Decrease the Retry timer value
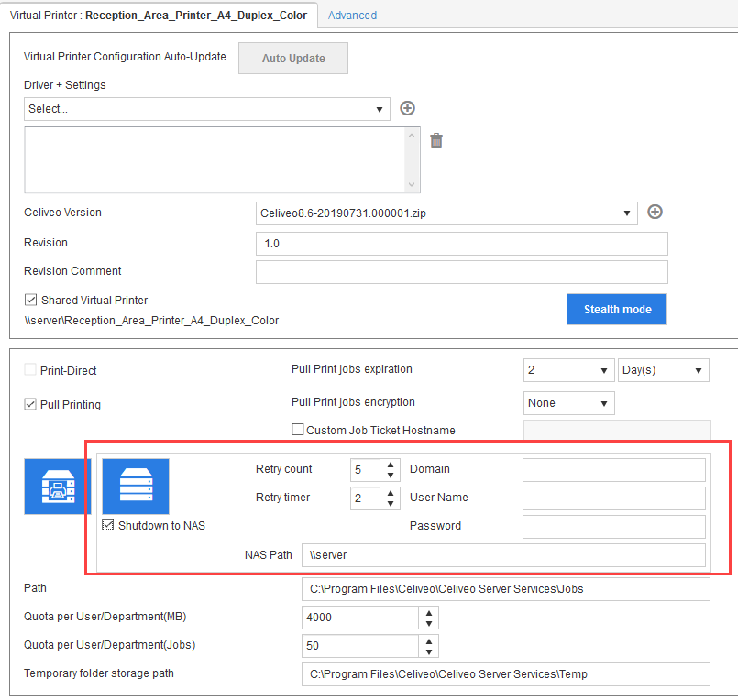738x700 pixels. pyautogui.click(x=391, y=503)
